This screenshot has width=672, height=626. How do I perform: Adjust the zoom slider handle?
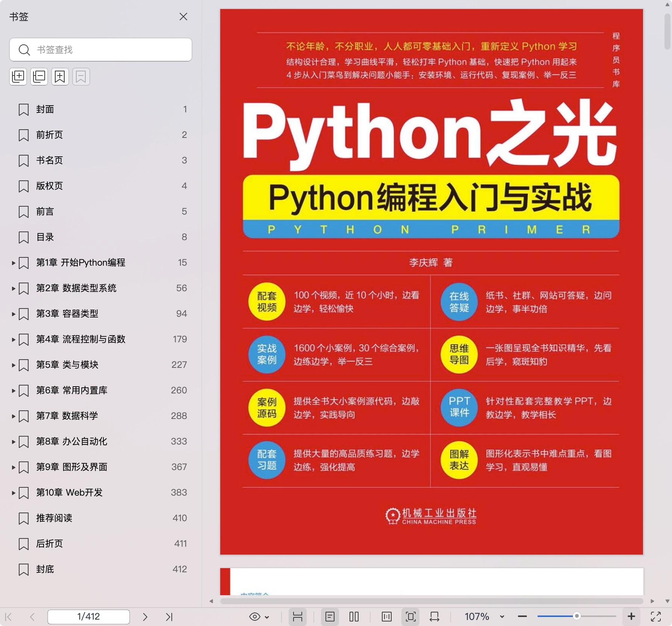point(577,616)
